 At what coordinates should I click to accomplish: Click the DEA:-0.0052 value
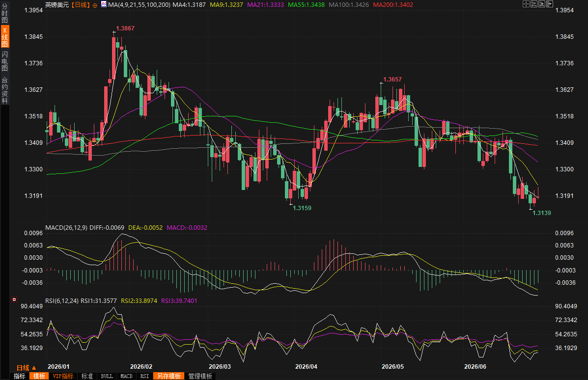[145, 227]
